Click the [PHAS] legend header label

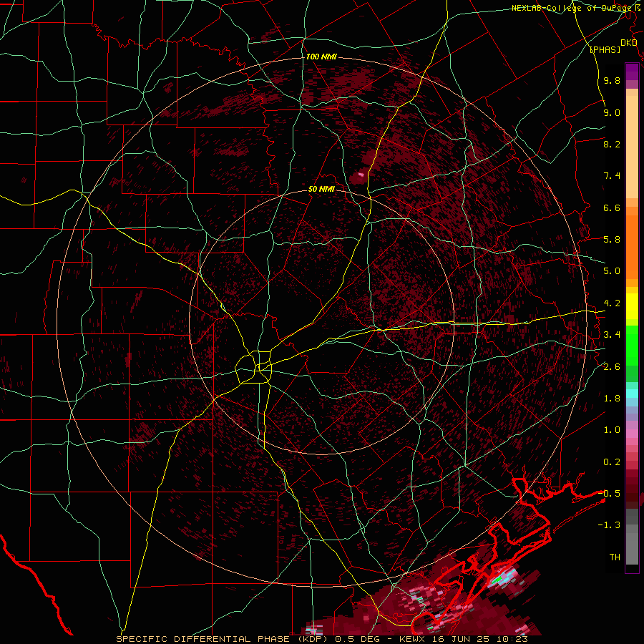(x=605, y=49)
